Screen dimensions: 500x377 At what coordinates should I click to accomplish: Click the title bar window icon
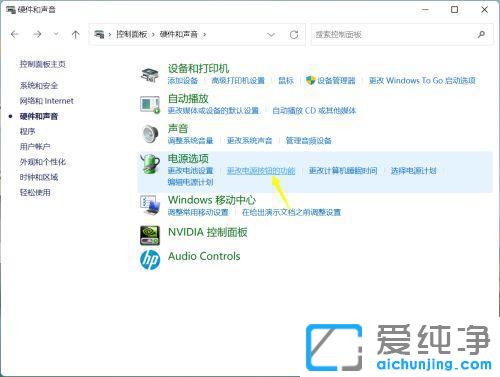(11, 10)
